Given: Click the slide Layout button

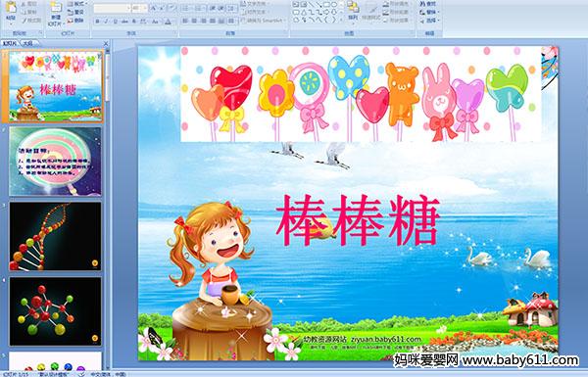Looking at the screenshot, I should [x=76, y=4].
